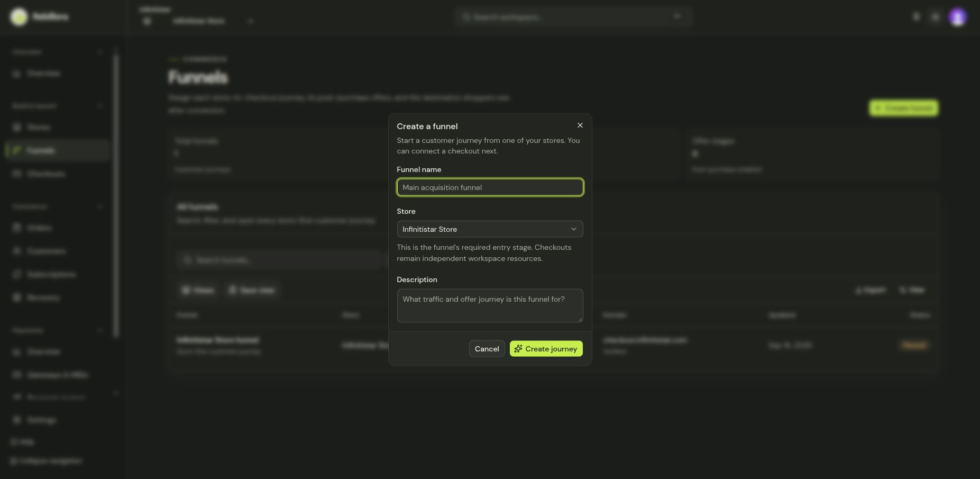Open the Infinitistar Store workspace switcher
This screenshot has height=479, width=980.
click(198, 21)
